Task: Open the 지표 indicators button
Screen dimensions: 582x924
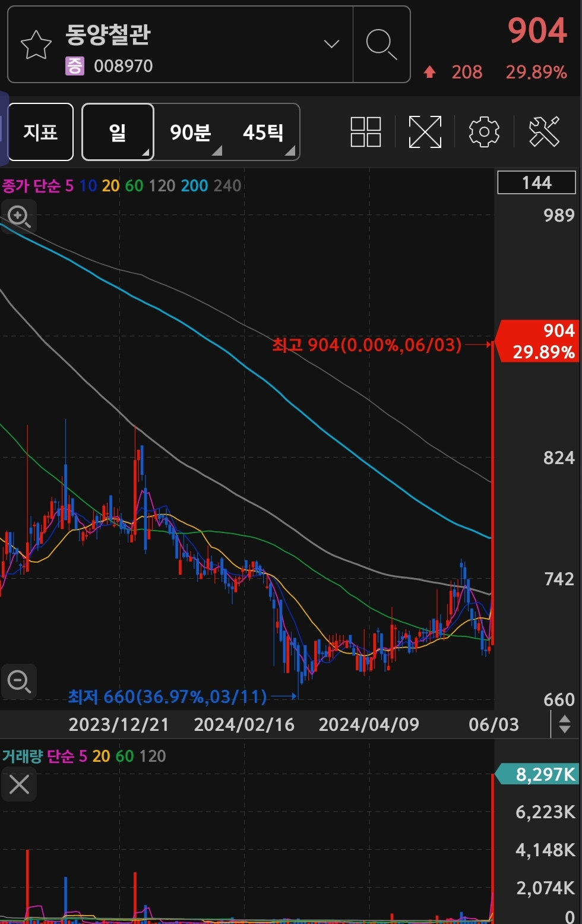Action: pyautogui.click(x=41, y=132)
